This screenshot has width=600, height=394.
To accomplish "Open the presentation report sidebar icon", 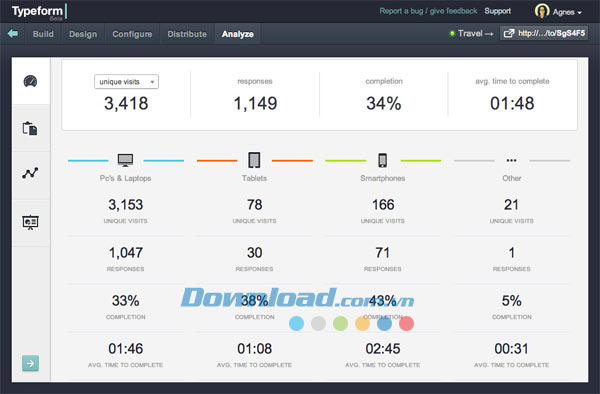I will tap(30, 222).
